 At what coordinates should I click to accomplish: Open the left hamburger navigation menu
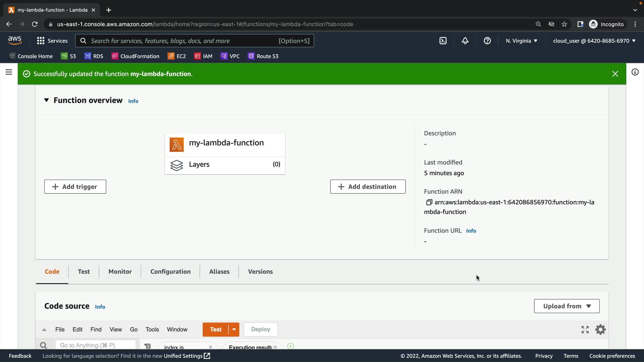pos(9,72)
